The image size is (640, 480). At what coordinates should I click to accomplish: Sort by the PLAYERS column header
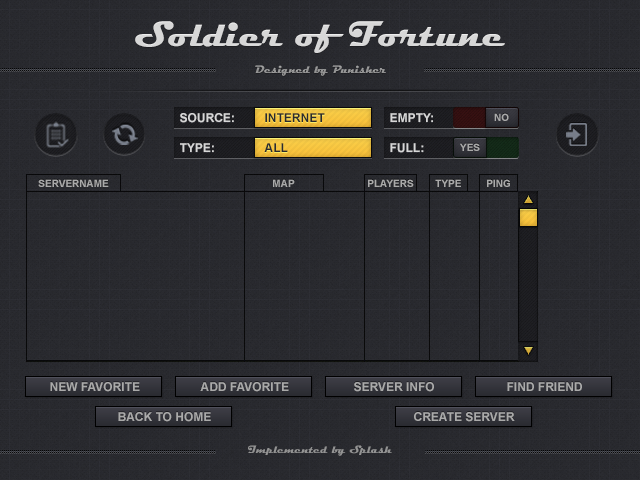click(x=390, y=184)
